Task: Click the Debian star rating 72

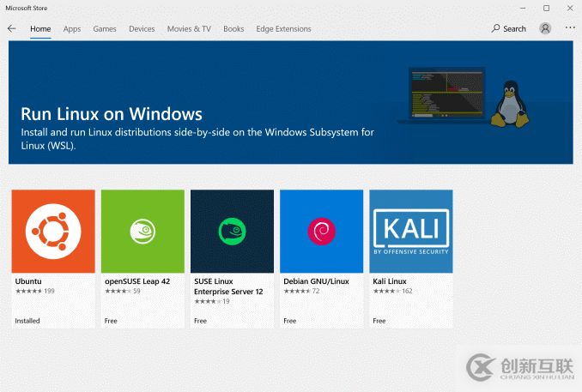Action: [x=301, y=291]
